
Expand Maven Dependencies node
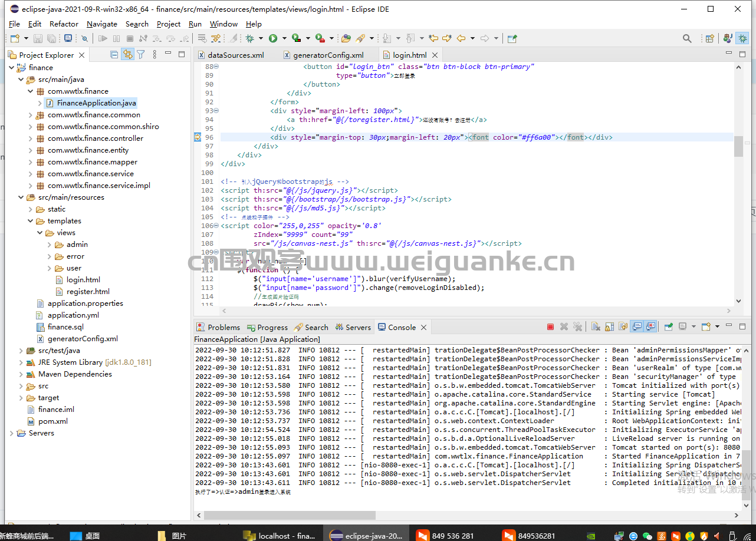[21, 374]
